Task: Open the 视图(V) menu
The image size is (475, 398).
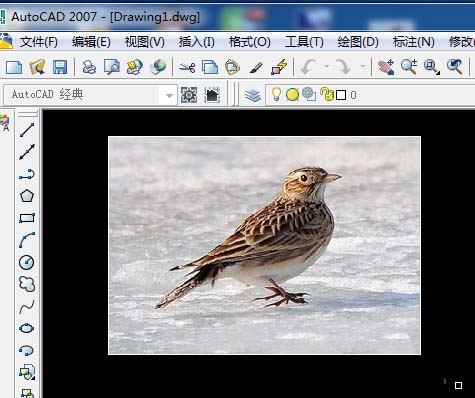Action: (x=145, y=42)
